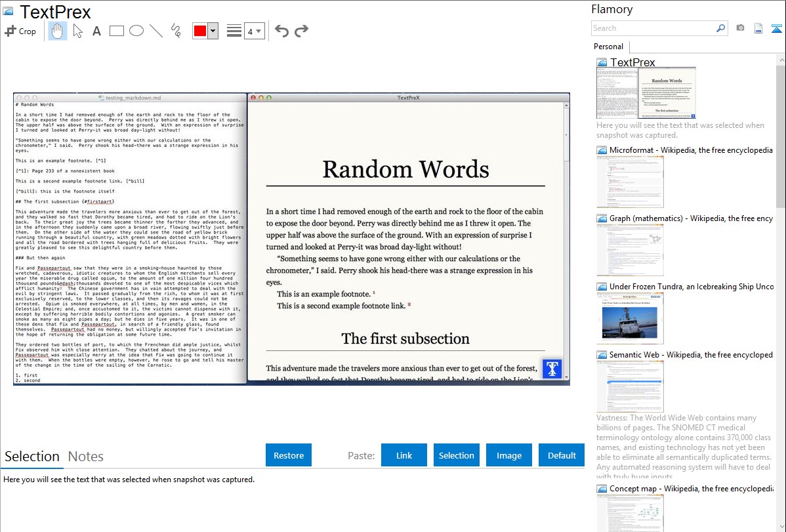Image resolution: width=786 pixels, height=532 pixels.
Task: Open the Microformat Wikipedia snapshot thumbnail
Action: click(630, 182)
